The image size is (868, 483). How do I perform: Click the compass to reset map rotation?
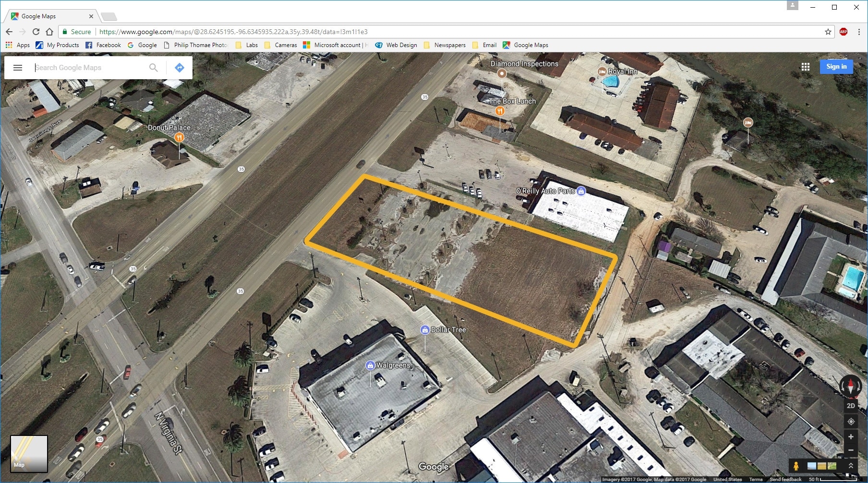(x=851, y=385)
